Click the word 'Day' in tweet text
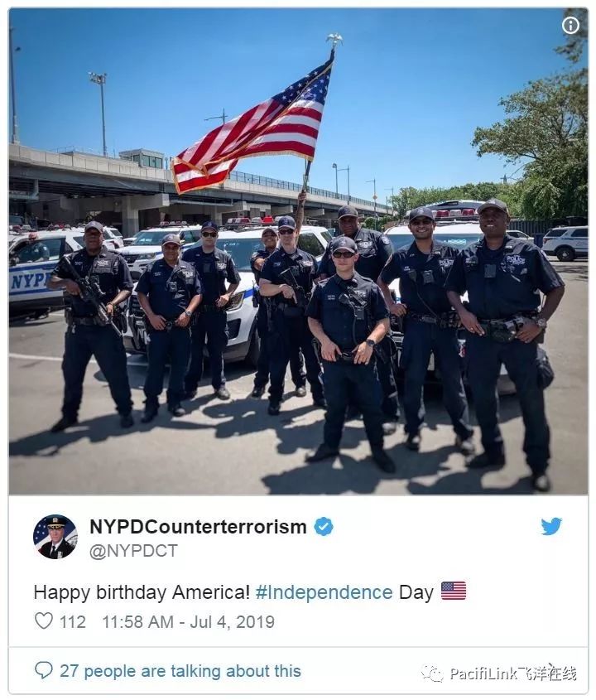Screen dimensions: 596x700 416,593
